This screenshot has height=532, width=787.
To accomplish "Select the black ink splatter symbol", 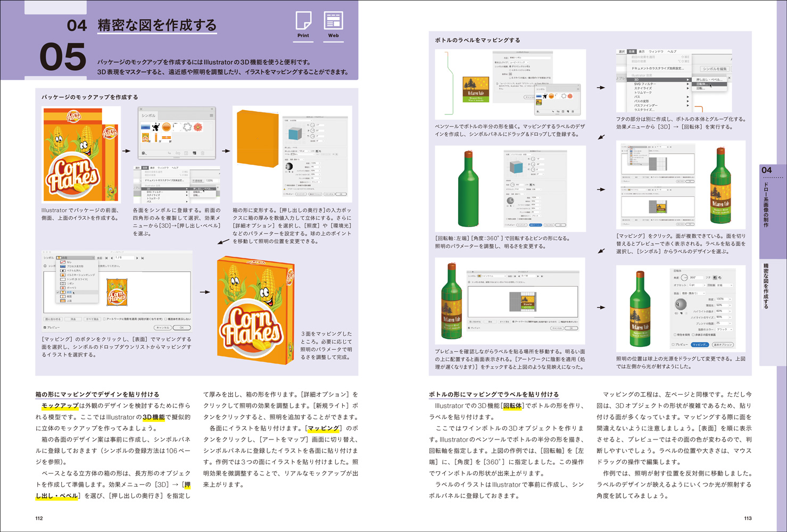I will click(156, 127).
